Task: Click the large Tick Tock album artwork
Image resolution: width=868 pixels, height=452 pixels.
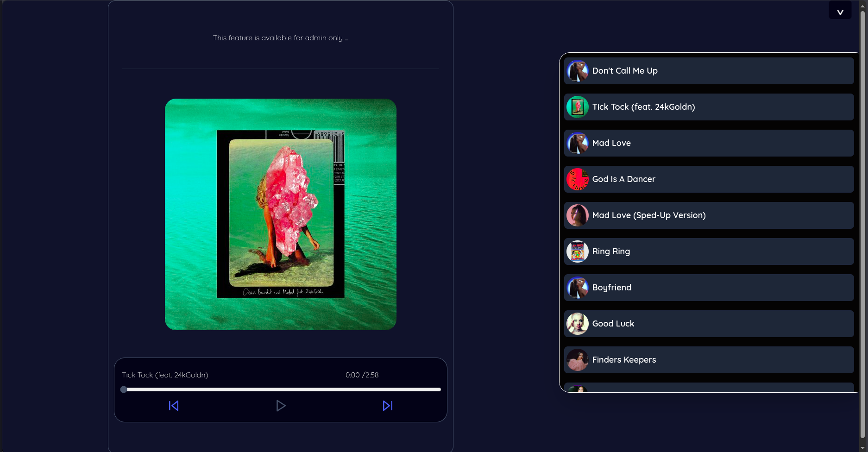Action: pyautogui.click(x=281, y=214)
